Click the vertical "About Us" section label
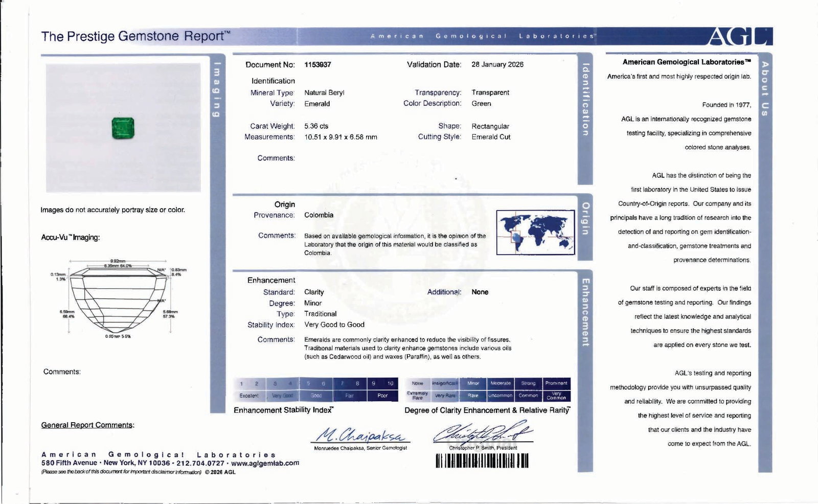 765,88
